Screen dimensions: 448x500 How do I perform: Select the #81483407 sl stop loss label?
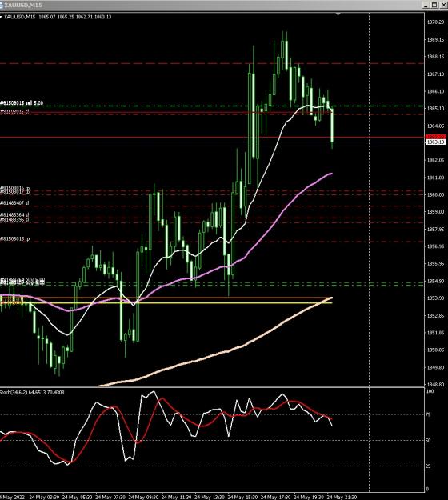click(14, 203)
